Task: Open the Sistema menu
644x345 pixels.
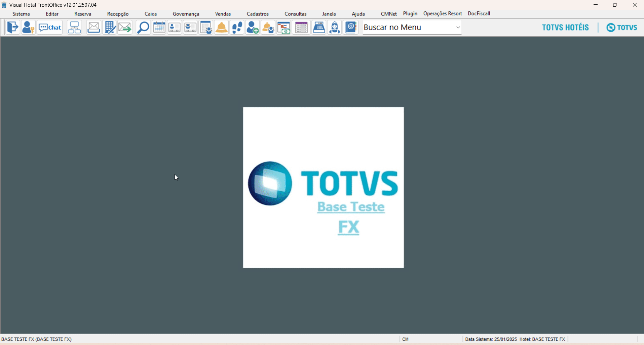Action: [x=21, y=14]
